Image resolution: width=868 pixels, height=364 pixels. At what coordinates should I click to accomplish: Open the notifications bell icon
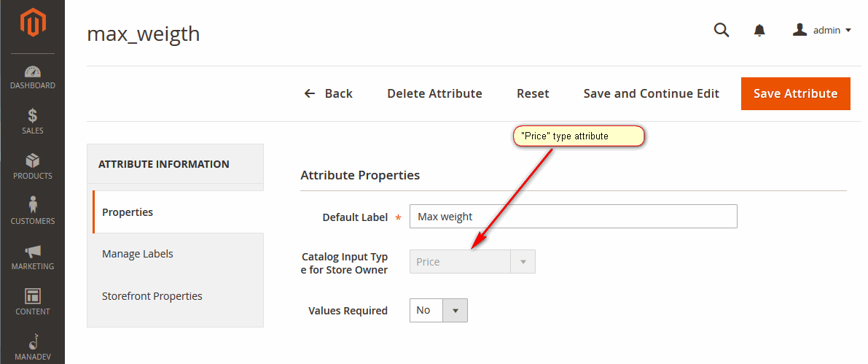point(759,31)
